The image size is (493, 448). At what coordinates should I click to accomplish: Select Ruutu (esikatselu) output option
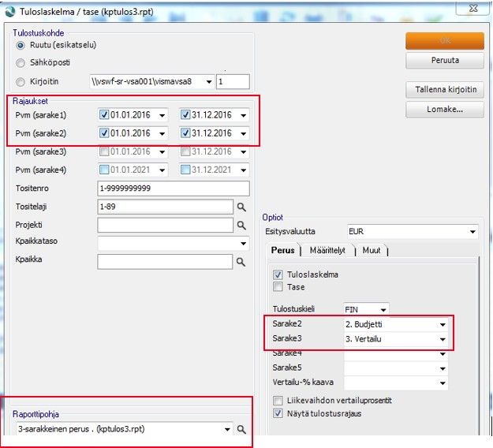pos(21,45)
